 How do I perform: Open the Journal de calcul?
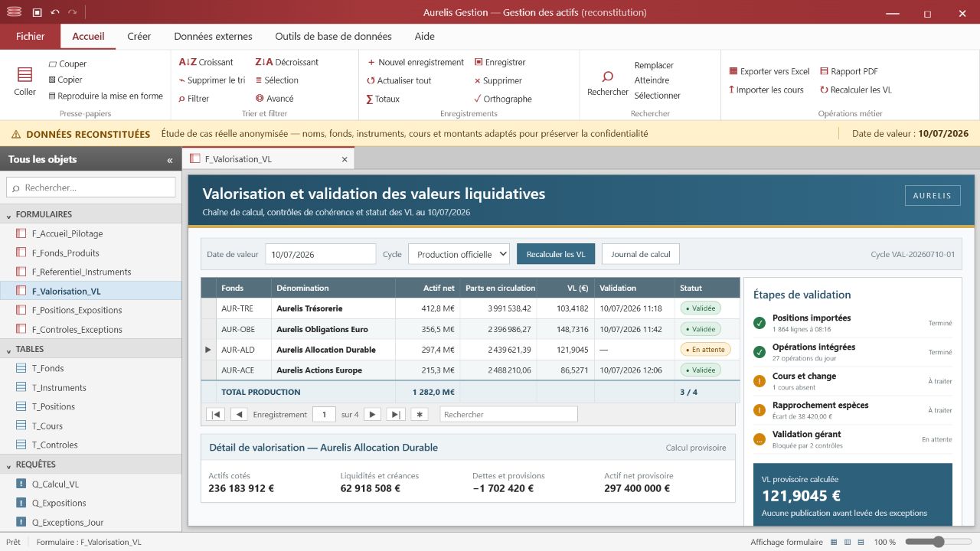pos(640,254)
